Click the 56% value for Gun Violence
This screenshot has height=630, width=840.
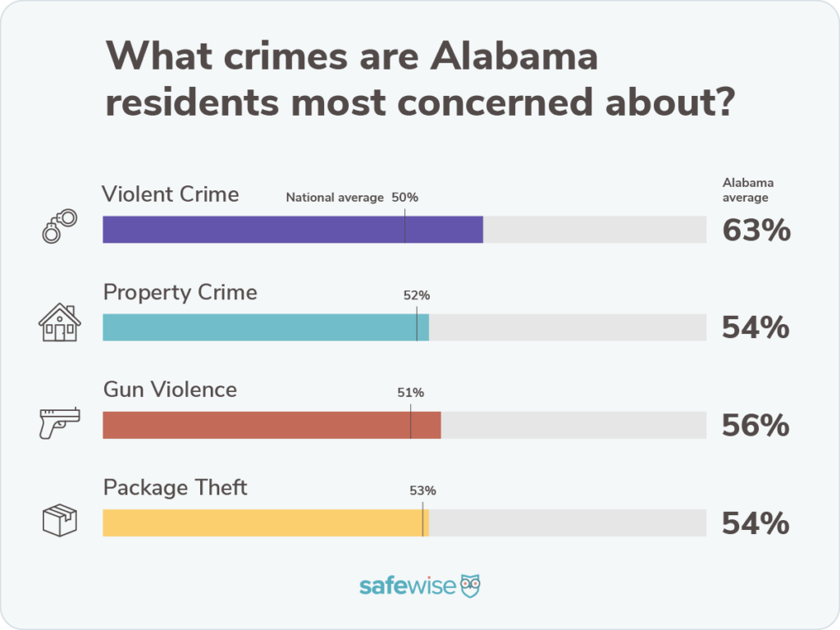tap(756, 425)
